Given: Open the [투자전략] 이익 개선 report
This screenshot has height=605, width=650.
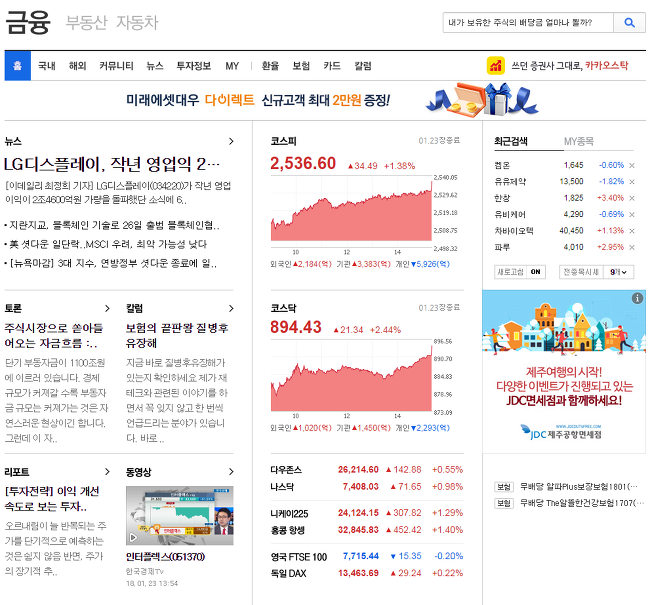Looking at the screenshot, I should coord(52,499).
